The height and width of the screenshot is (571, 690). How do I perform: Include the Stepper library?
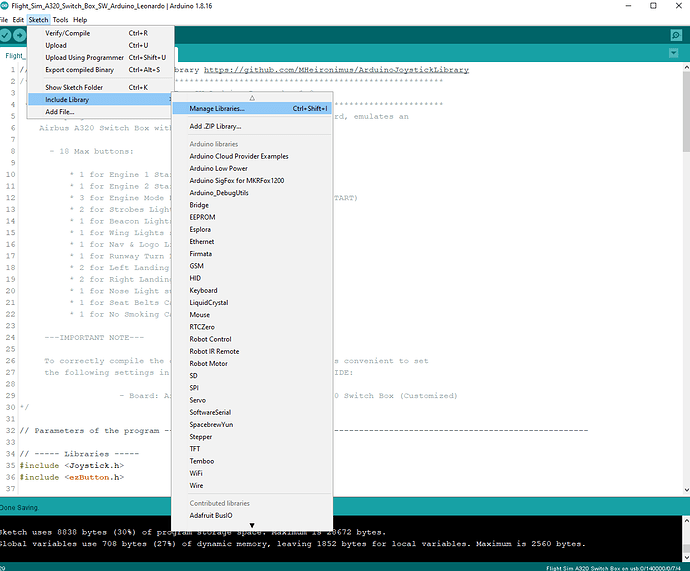pyautogui.click(x=252, y=437)
